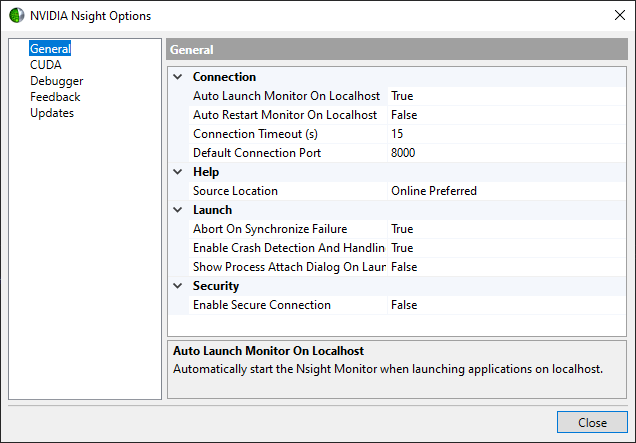Collapse the Launch section
Screen dimensions: 636x443
pyautogui.click(x=178, y=210)
